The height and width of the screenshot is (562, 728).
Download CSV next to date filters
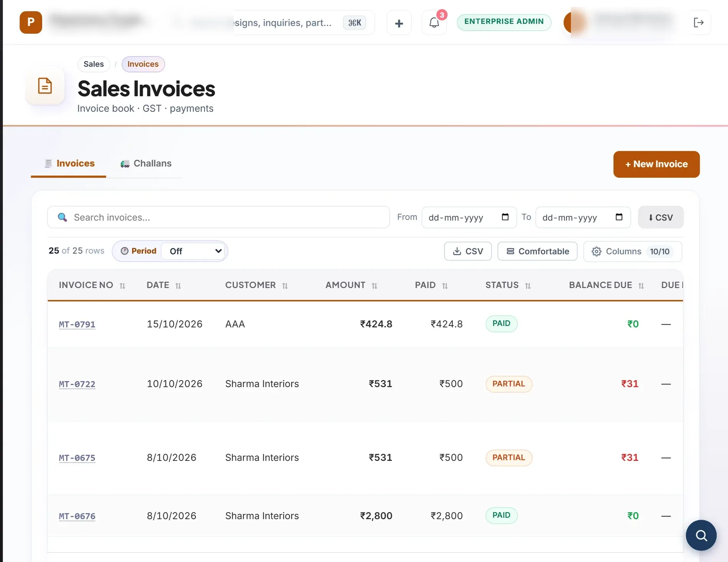(661, 217)
